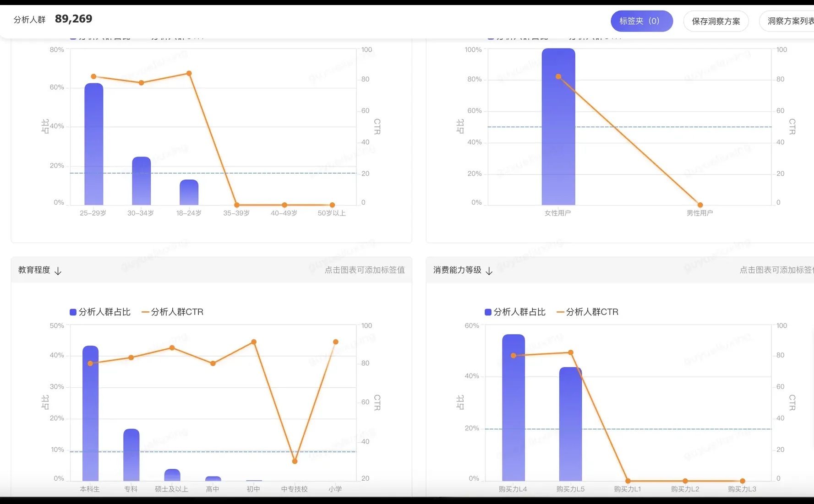
Task: Click the 消费能力等级 chart title
Action: click(x=457, y=270)
